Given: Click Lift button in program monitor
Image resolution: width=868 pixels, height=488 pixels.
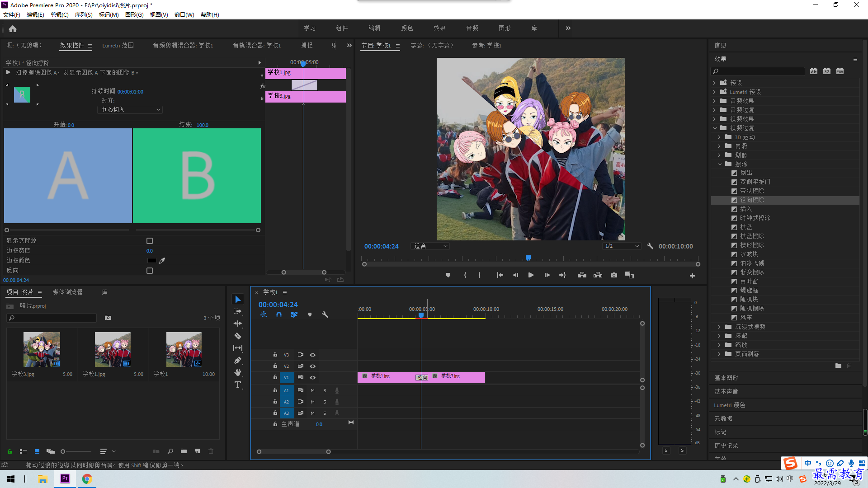Looking at the screenshot, I should pyautogui.click(x=582, y=275).
